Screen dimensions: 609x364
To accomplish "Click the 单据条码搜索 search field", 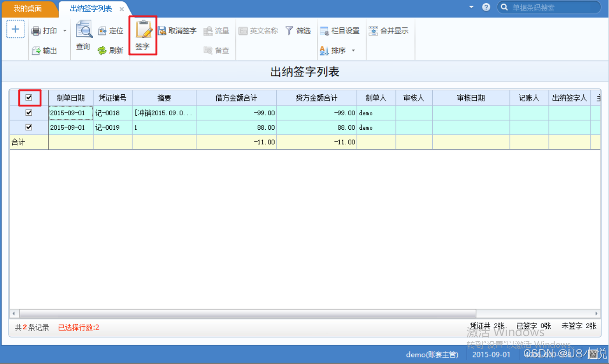I will coord(549,7).
